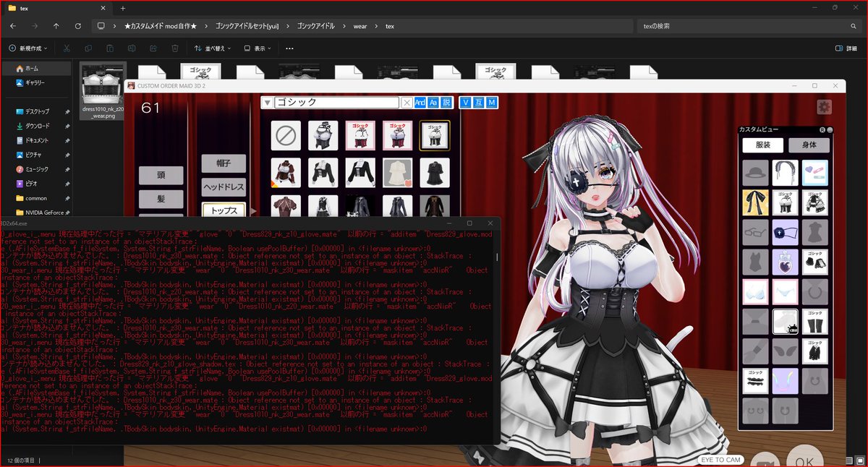
Task: Add a new Explorer tab with plus
Action: [x=123, y=8]
